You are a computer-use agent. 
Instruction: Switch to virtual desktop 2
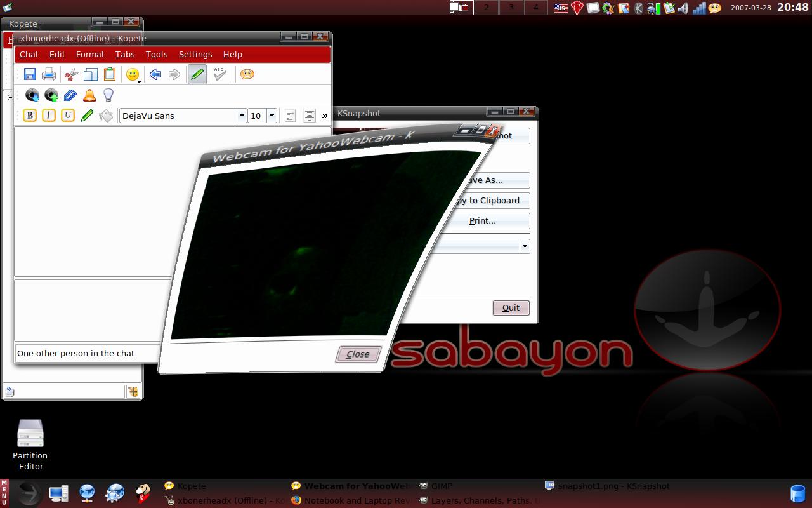pyautogui.click(x=487, y=8)
